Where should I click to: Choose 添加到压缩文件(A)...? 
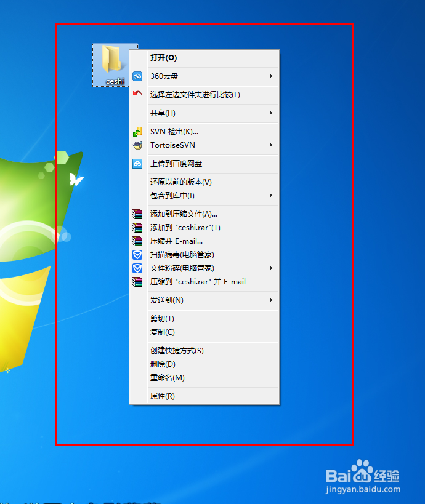point(204,214)
